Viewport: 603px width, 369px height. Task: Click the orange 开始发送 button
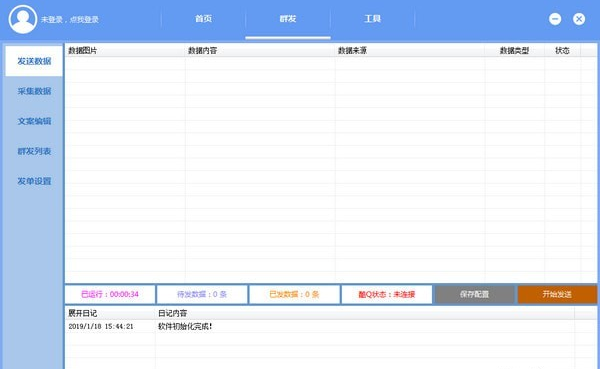[x=557, y=294]
